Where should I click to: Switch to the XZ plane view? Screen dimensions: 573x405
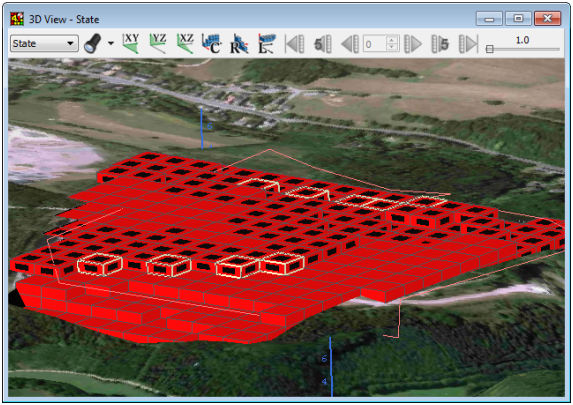click(x=185, y=43)
